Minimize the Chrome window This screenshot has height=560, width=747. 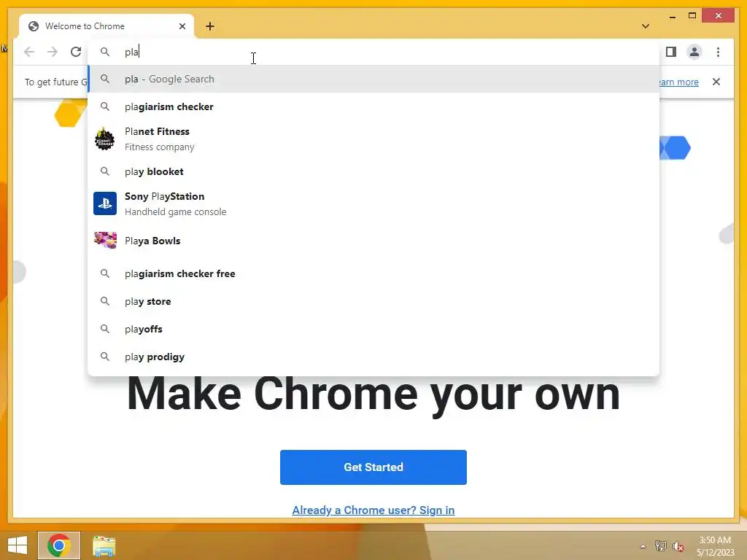pos(673,16)
